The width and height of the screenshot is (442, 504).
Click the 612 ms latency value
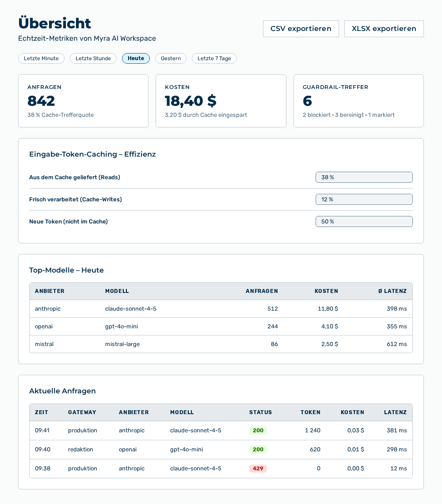pyautogui.click(x=397, y=344)
